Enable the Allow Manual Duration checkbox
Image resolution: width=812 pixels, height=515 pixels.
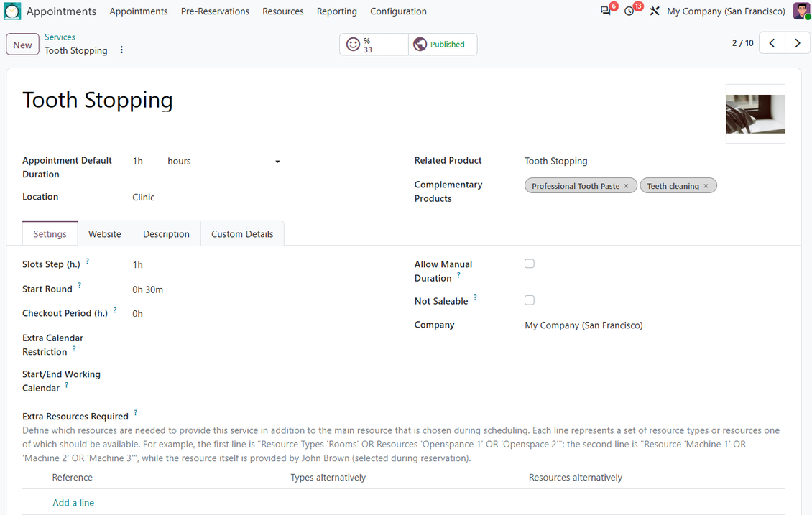point(530,264)
